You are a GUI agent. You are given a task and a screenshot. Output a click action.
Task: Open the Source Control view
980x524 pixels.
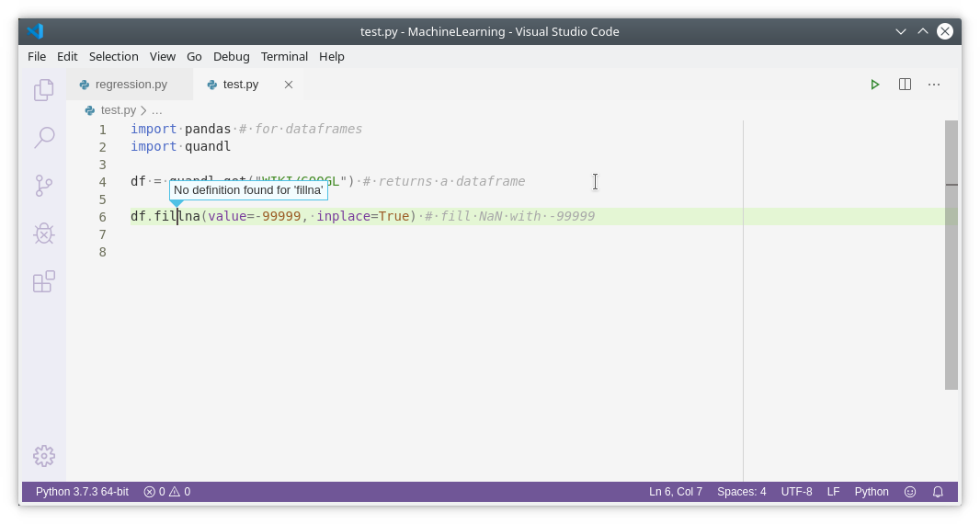tap(44, 186)
